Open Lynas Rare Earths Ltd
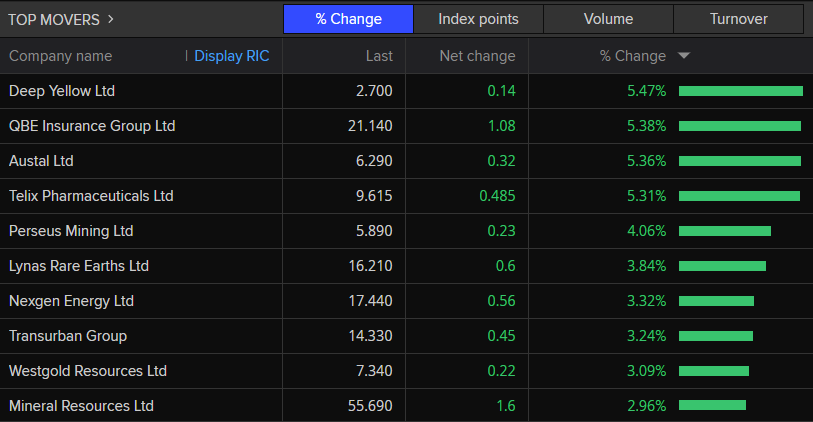 78,266
